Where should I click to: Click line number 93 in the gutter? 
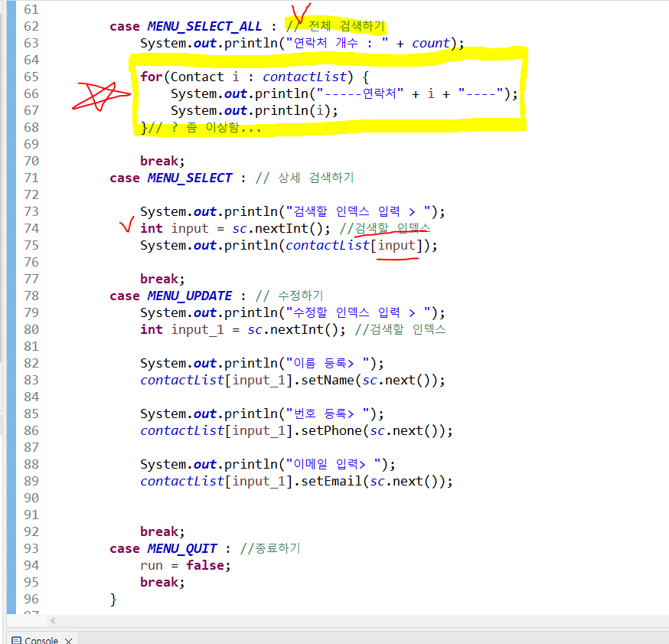[x=31, y=548]
